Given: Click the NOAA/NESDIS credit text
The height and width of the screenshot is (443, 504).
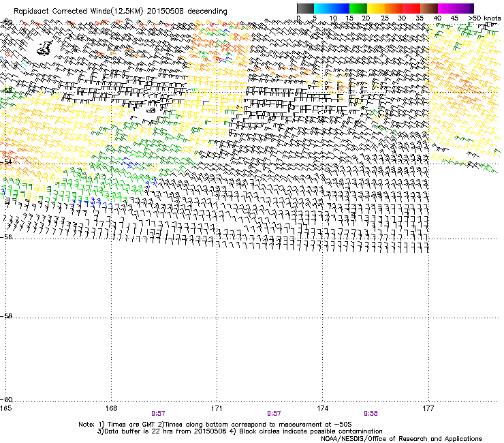Looking at the screenshot, I should (x=401, y=439).
